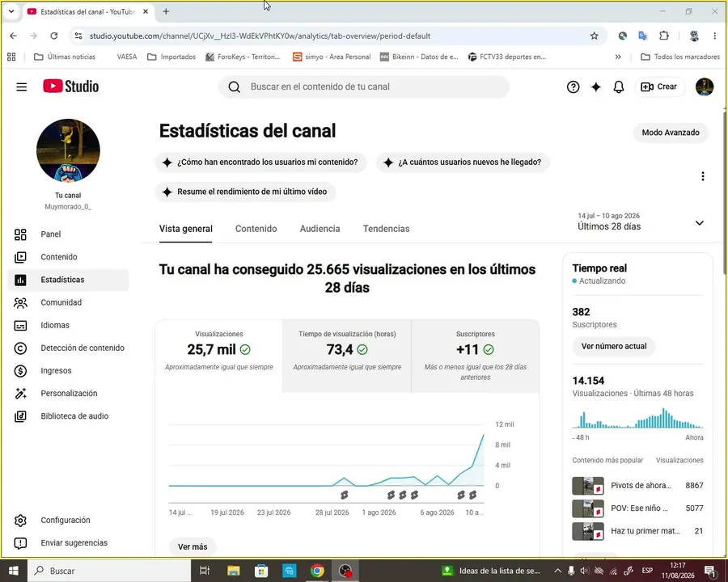The image size is (728, 582).
Task: Click the Estadísticas bar chart icon
Action: click(x=20, y=280)
